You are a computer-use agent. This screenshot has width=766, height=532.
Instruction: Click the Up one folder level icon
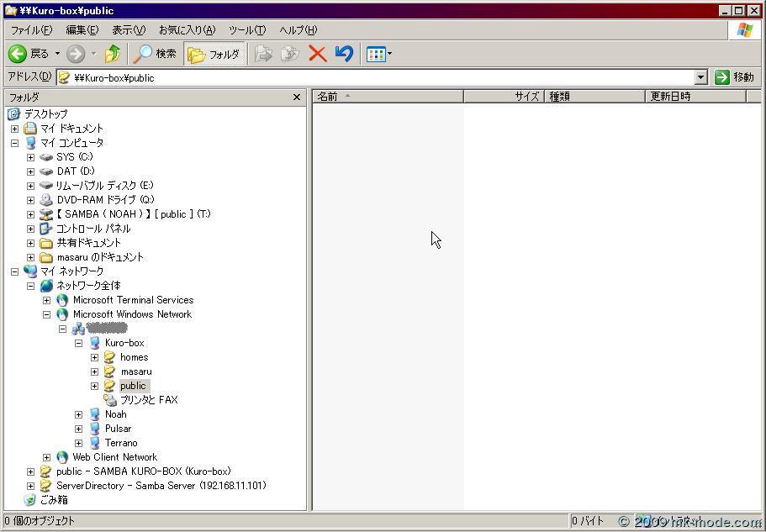click(x=113, y=54)
